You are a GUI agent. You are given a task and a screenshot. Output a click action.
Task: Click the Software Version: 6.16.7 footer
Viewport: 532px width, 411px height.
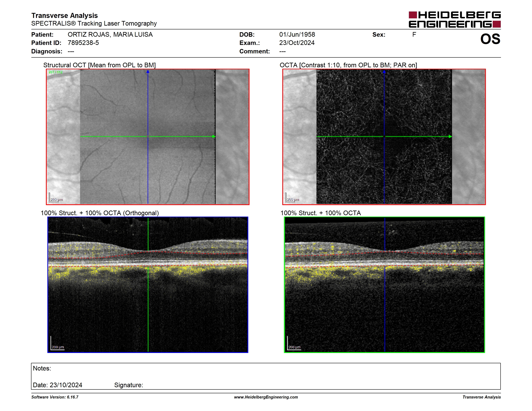(x=55, y=397)
